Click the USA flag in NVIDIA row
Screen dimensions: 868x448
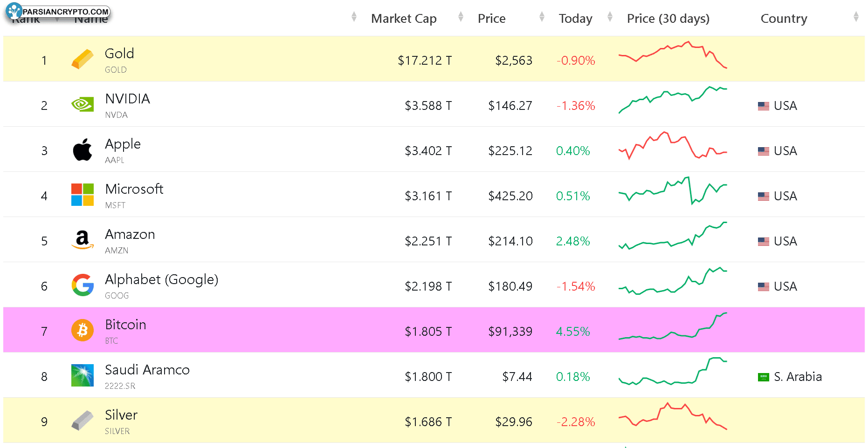point(764,106)
